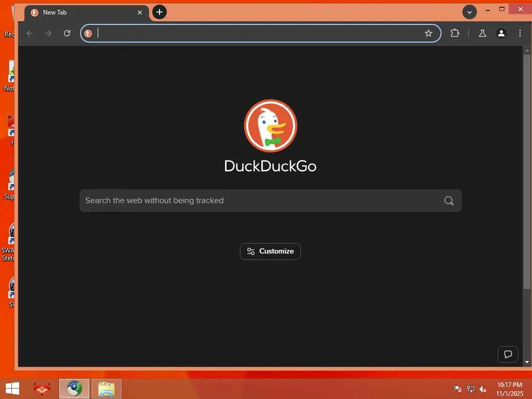The image size is (532, 399).
Task: Open the Extensions puzzle icon
Action: (x=455, y=33)
